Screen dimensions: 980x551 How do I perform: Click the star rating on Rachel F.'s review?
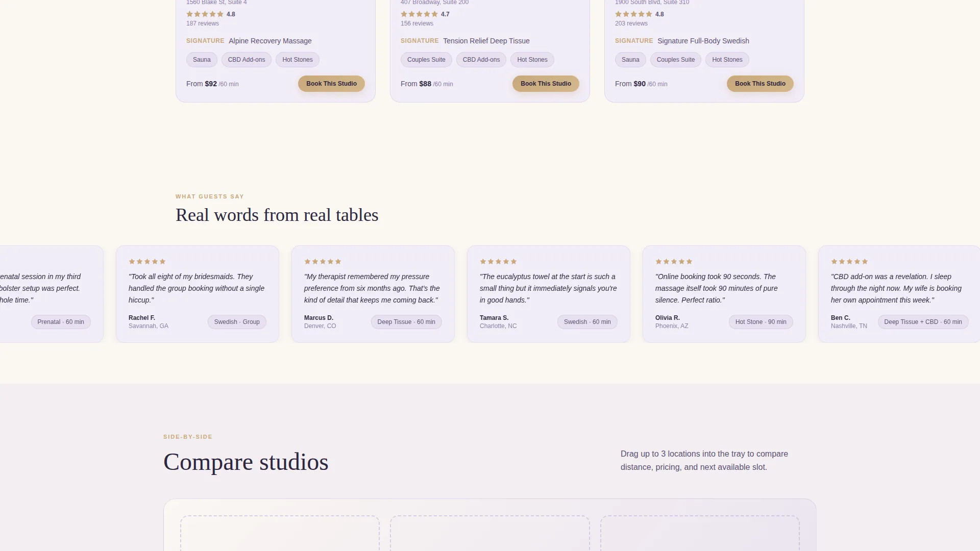(x=147, y=262)
